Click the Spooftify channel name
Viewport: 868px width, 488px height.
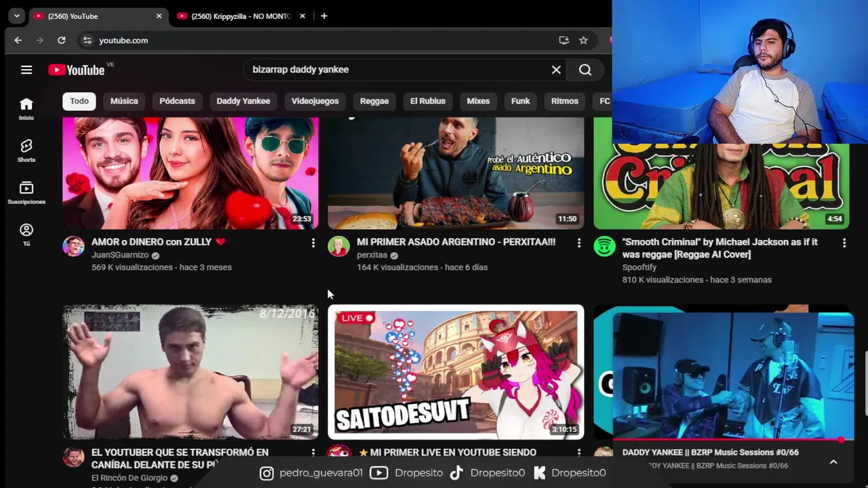click(x=639, y=267)
